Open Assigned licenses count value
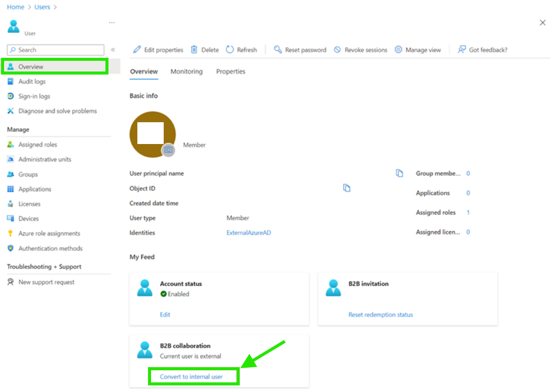Image resolution: width=555 pixels, height=392 pixels. [468, 232]
